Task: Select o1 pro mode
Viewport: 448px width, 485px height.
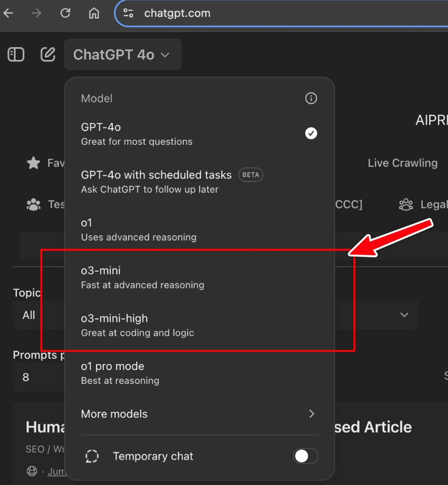Action: click(199, 373)
